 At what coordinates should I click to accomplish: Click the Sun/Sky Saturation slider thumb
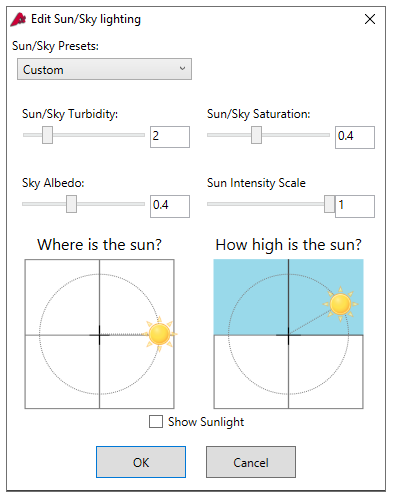[256, 135]
